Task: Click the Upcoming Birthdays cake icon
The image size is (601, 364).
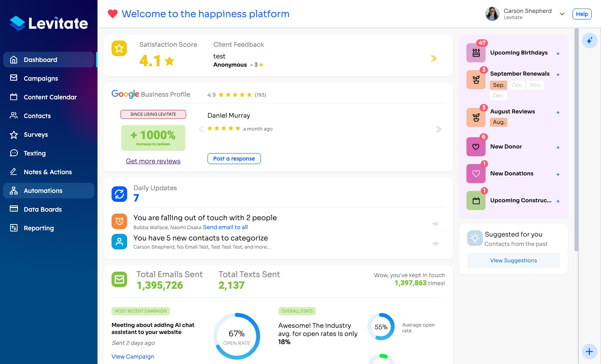Action: 476,53
